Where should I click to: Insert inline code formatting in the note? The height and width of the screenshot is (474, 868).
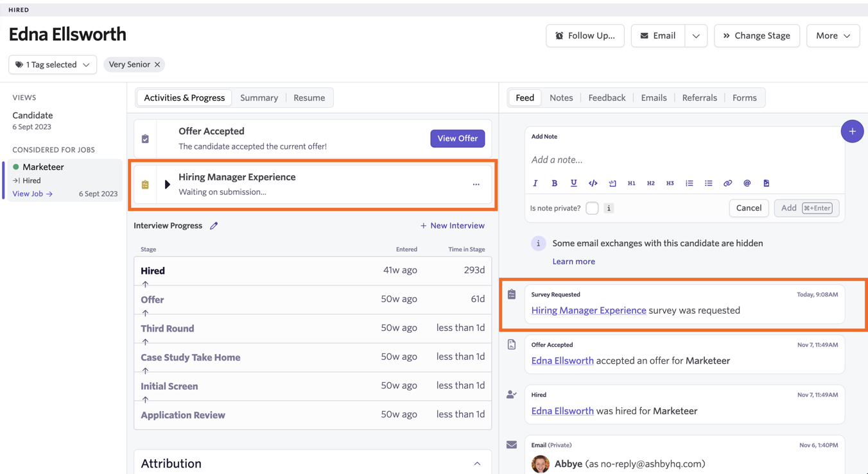pyautogui.click(x=593, y=183)
